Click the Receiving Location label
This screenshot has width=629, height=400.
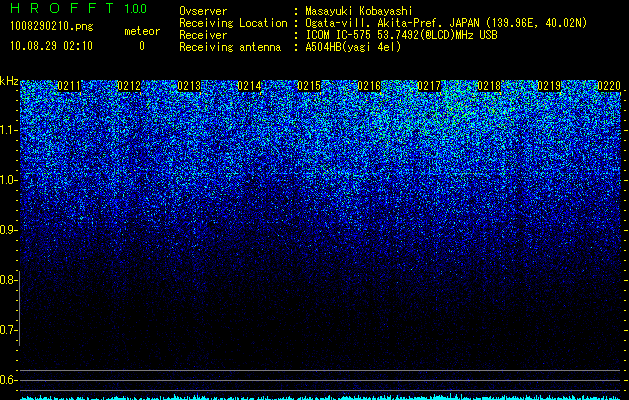(x=233, y=23)
